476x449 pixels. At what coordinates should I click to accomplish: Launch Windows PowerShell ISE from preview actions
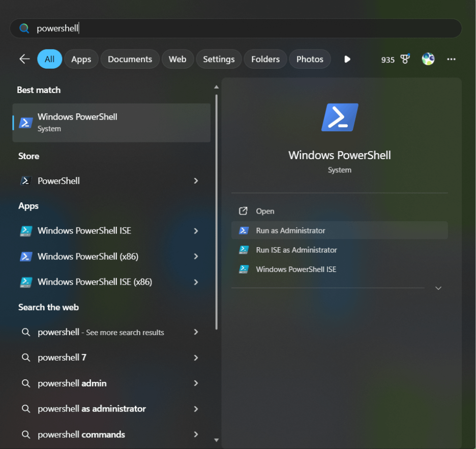click(339, 270)
